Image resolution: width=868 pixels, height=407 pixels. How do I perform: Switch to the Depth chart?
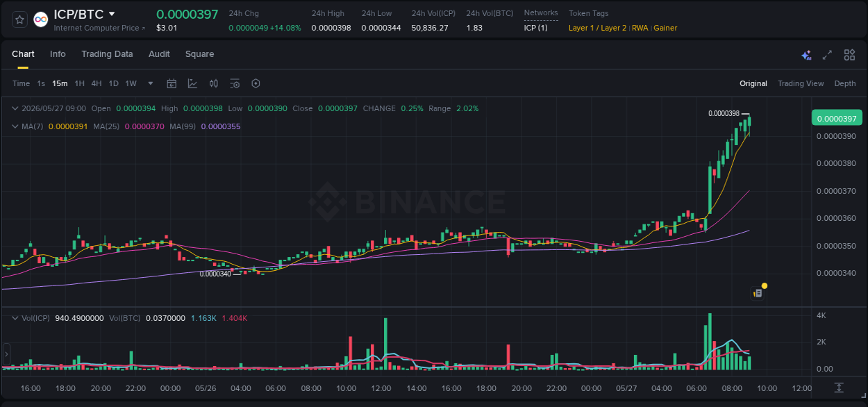[x=845, y=83]
